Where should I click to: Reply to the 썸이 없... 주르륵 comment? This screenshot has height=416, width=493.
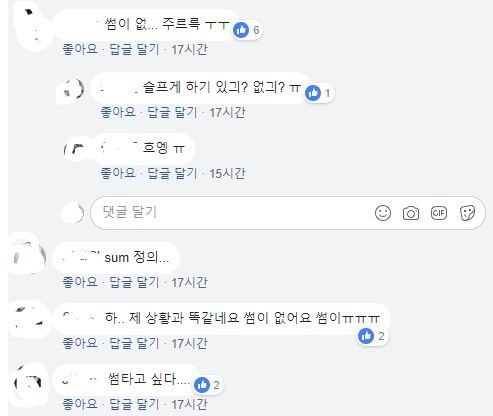tap(134, 49)
